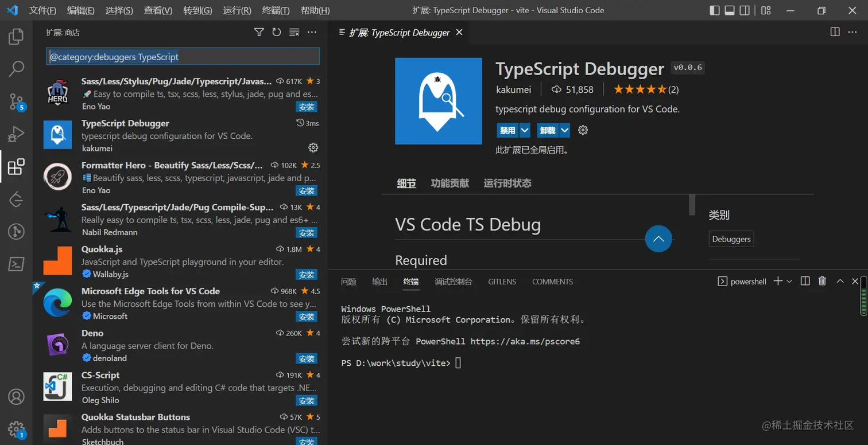
Task: Install the Deno extension
Action: (307, 358)
